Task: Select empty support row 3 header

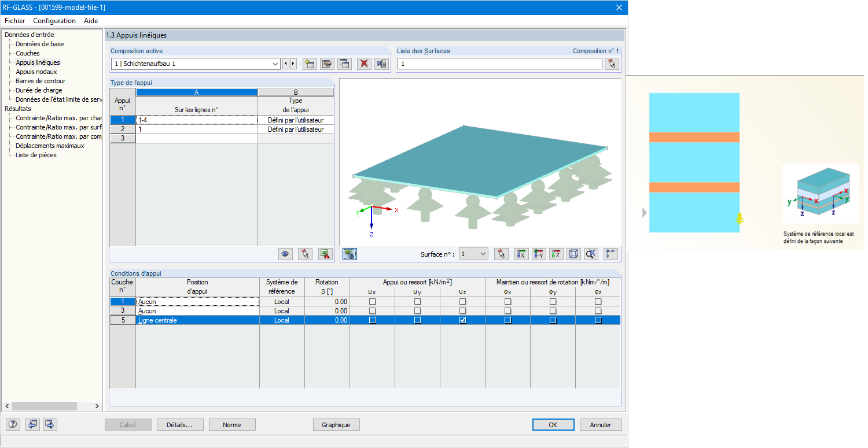Action: 123,139
